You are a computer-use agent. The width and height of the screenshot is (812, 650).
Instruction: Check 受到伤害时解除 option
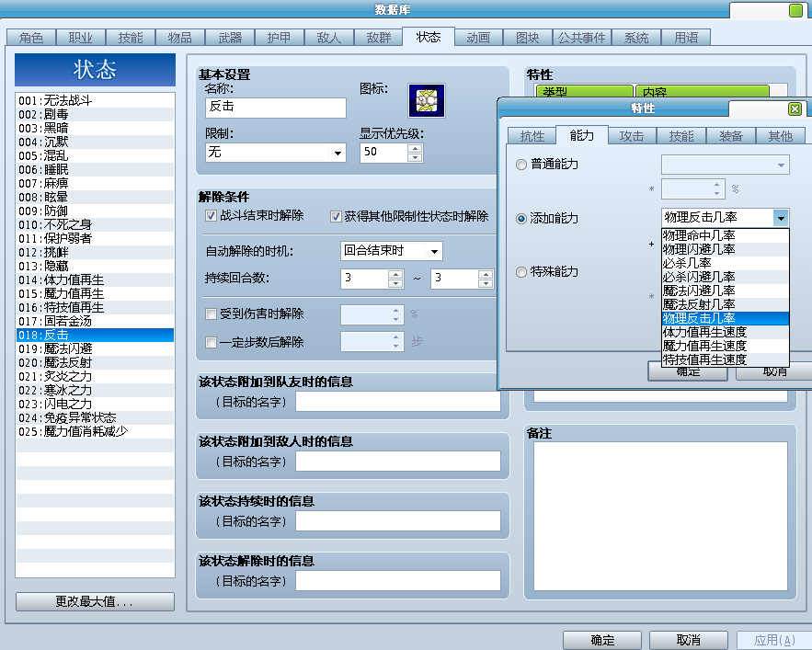211,314
